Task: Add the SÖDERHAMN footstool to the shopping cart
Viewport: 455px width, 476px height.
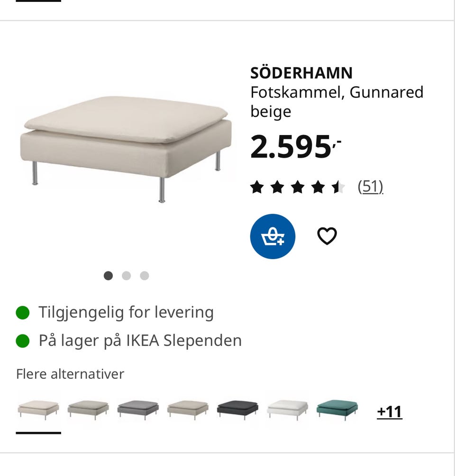Action: pyautogui.click(x=273, y=236)
